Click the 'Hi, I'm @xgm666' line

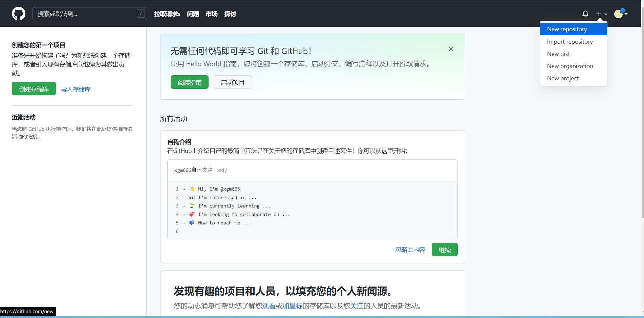219,189
